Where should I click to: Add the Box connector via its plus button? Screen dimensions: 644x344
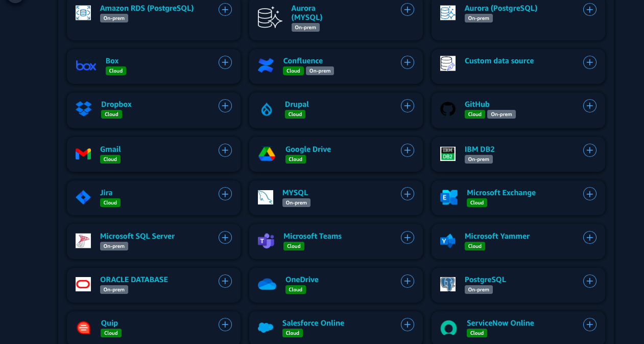pyautogui.click(x=225, y=62)
